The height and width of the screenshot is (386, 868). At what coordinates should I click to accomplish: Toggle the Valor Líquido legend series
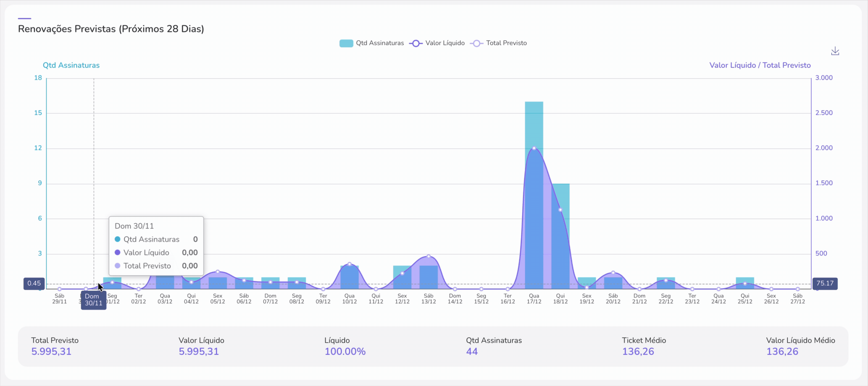click(x=444, y=43)
